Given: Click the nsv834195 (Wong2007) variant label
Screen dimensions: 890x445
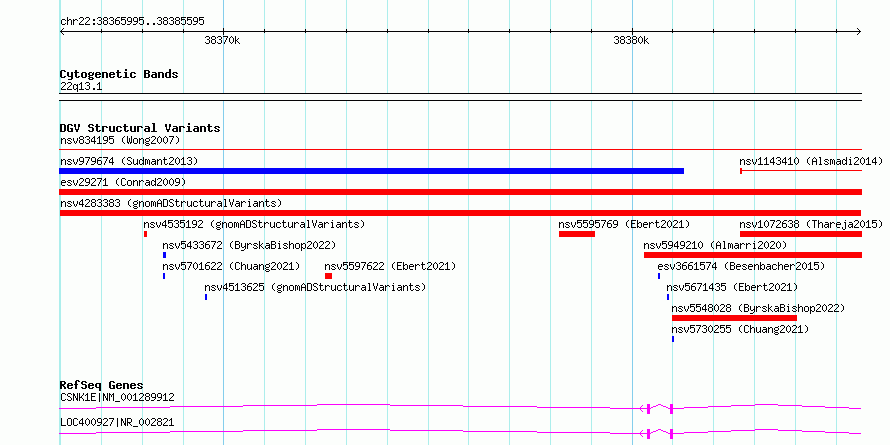Looking at the screenshot, I should coord(120,140).
